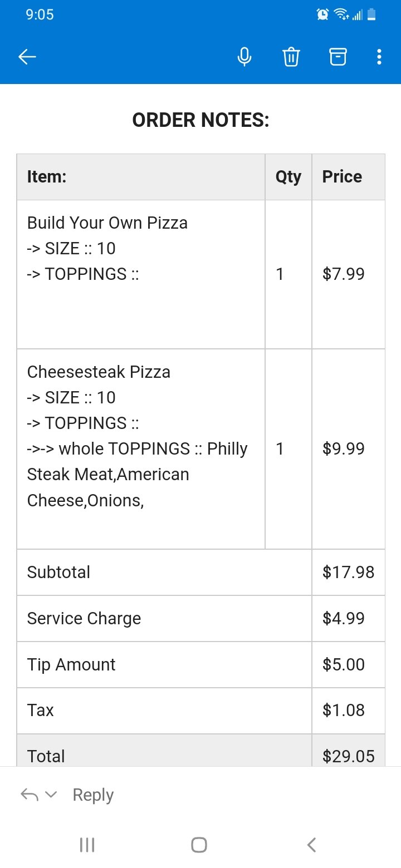Tap the Reply text field

point(93,795)
